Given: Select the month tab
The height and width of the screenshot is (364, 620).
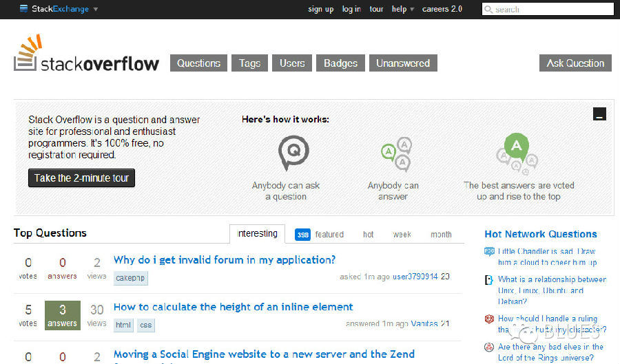Looking at the screenshot, I should pyautogui.click(x=441, y=235).
